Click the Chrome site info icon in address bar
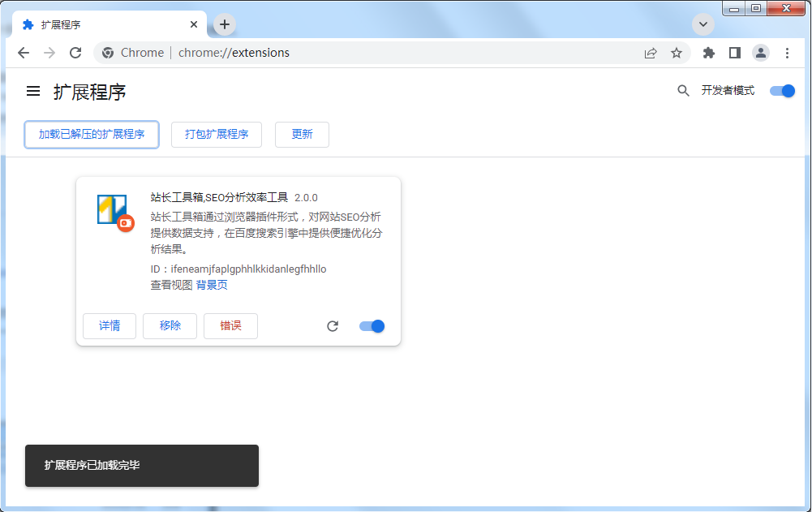The height and width of the screenshot is (512, 812). (x=108, y=53)
